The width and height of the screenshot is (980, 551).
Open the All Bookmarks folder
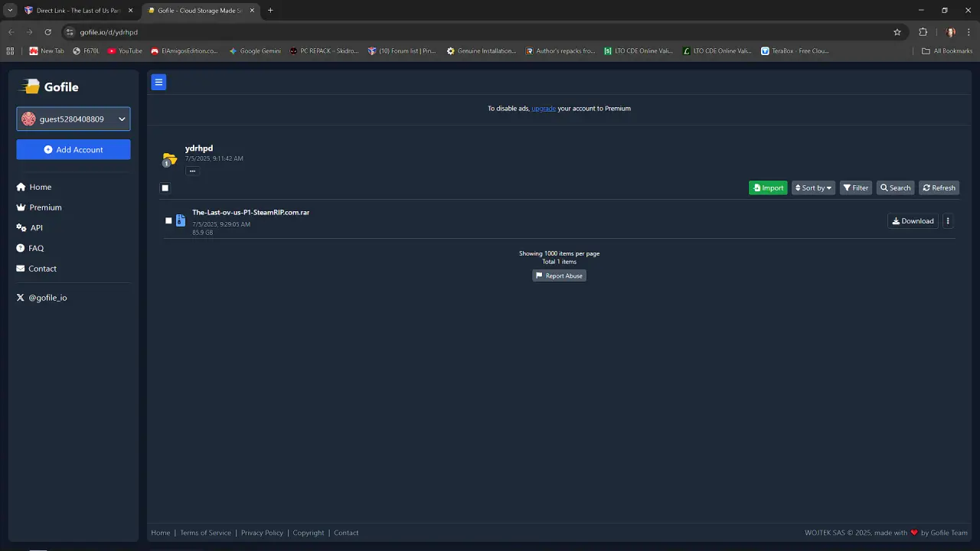pos(947,51)
